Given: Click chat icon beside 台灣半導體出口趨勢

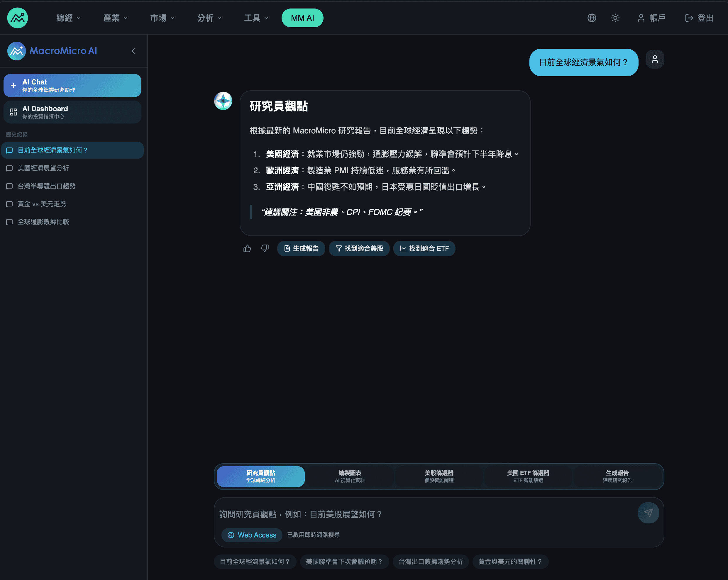Looking at the screenshot, I should (x=9, y=186).
